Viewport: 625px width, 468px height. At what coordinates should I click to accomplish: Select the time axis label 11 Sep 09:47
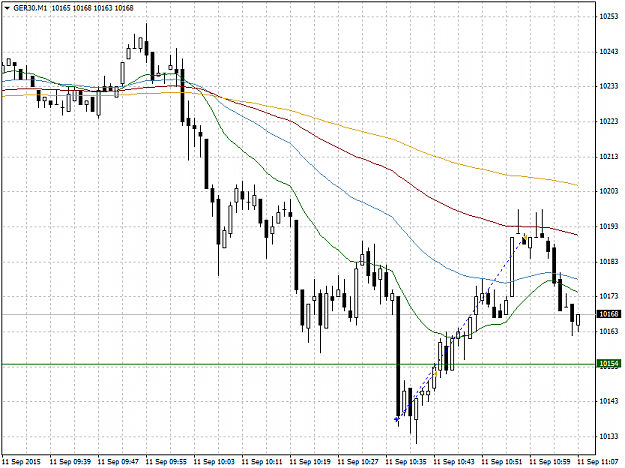click(118, 462)
